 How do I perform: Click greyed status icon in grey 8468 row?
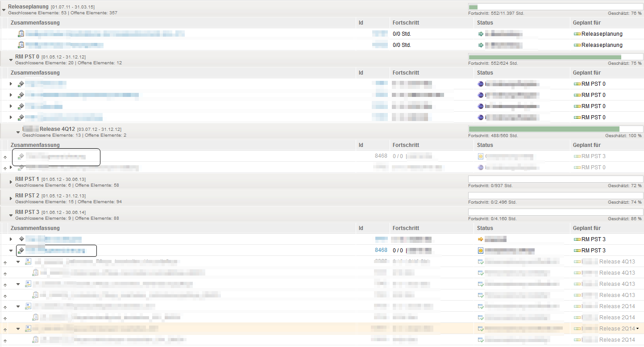tap(481, 156)
